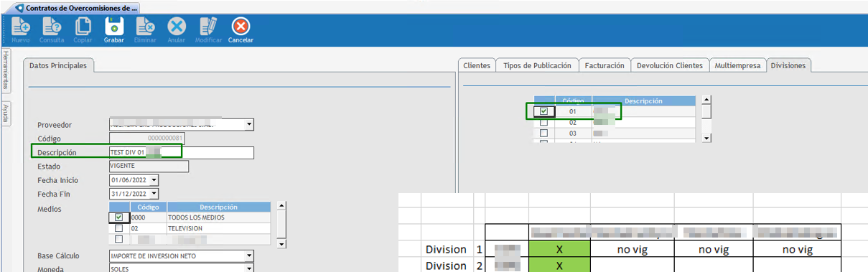Image resolution: width=868 pixels, height=272 pixels.
Task: Open the Devolución Clientes tab
Action: [670, 65]
